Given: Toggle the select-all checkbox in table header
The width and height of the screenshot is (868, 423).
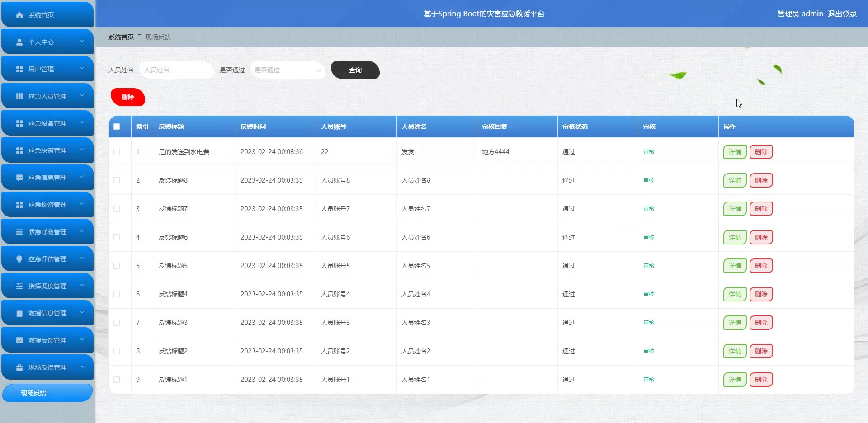Looking at the screenshot, I should tap(117, 127).
